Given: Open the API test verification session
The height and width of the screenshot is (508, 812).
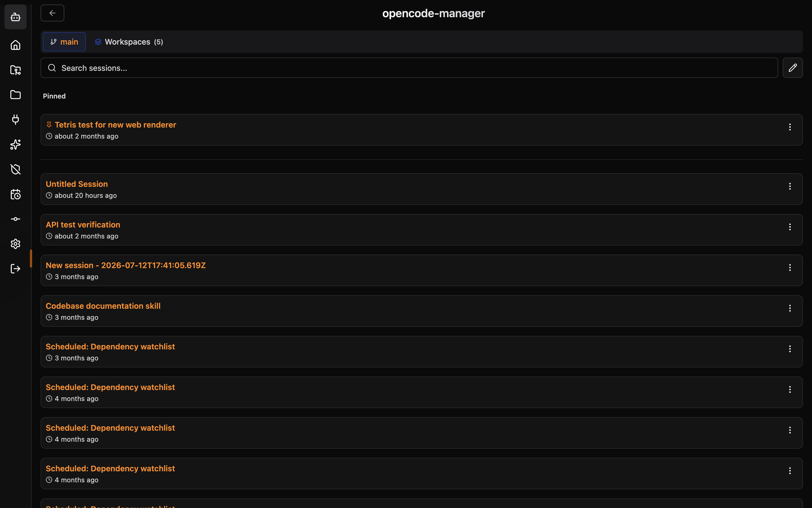Looking at the screenshot, I should tap(422, 230).
